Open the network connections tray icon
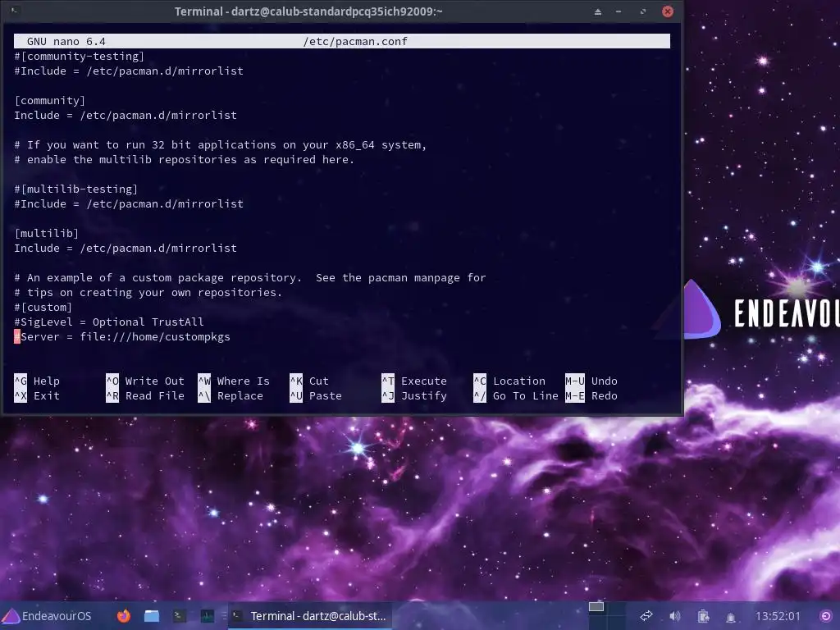 (x=646, y=616)
